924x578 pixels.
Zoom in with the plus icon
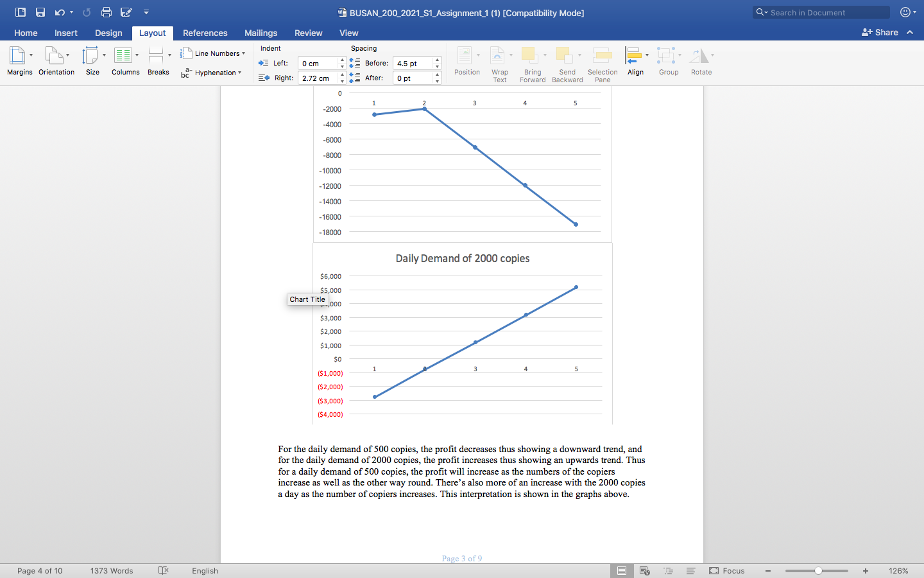[x=866, y=570]
